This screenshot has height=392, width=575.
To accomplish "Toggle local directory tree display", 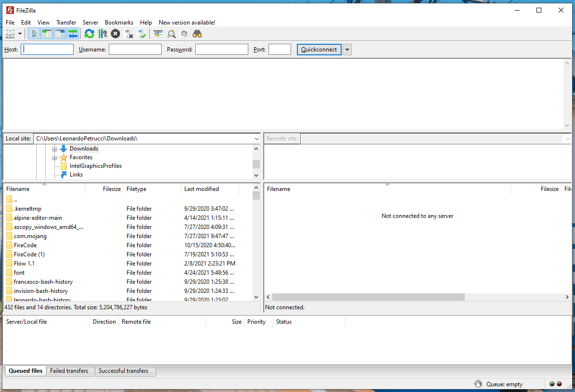I will click(x=47, y=34).
